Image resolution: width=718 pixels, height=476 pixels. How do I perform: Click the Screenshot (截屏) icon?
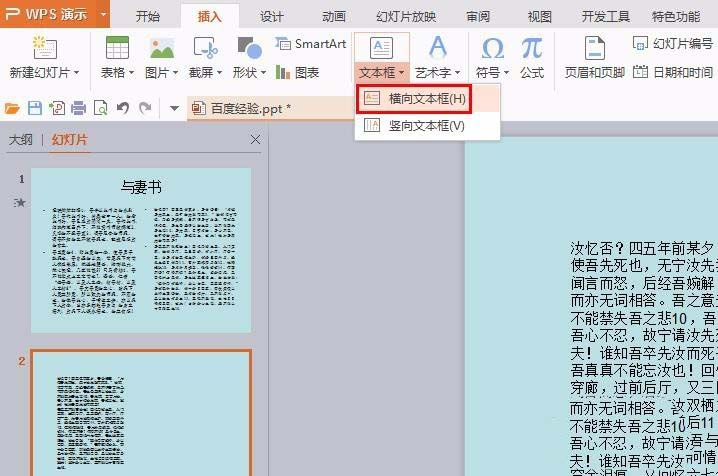(x=206, y=48)
